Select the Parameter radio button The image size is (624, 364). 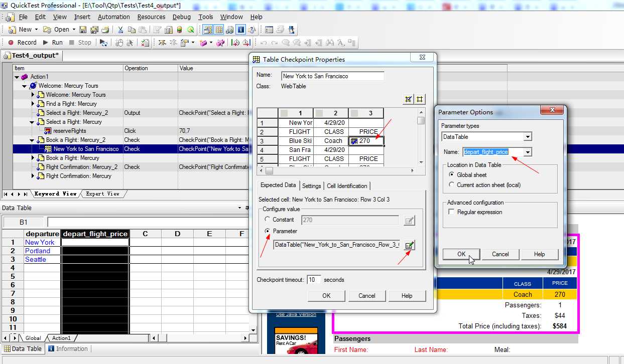pyautogui.click(x=267, y=231)
